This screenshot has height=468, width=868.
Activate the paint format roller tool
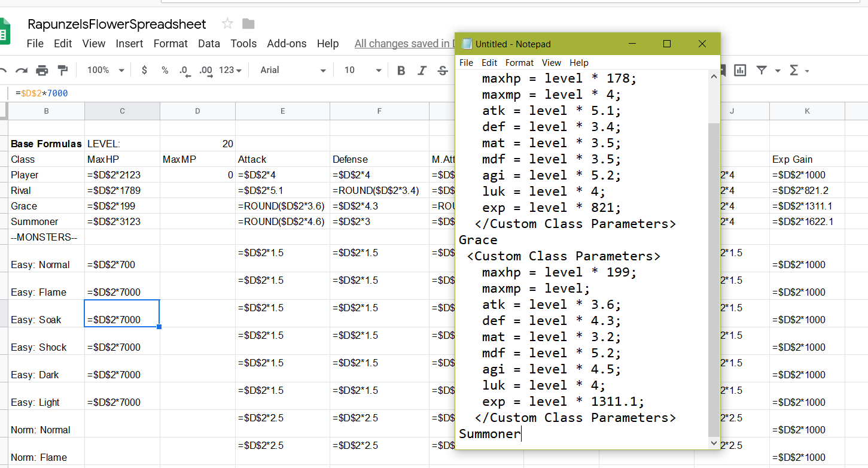pos(62,71)
